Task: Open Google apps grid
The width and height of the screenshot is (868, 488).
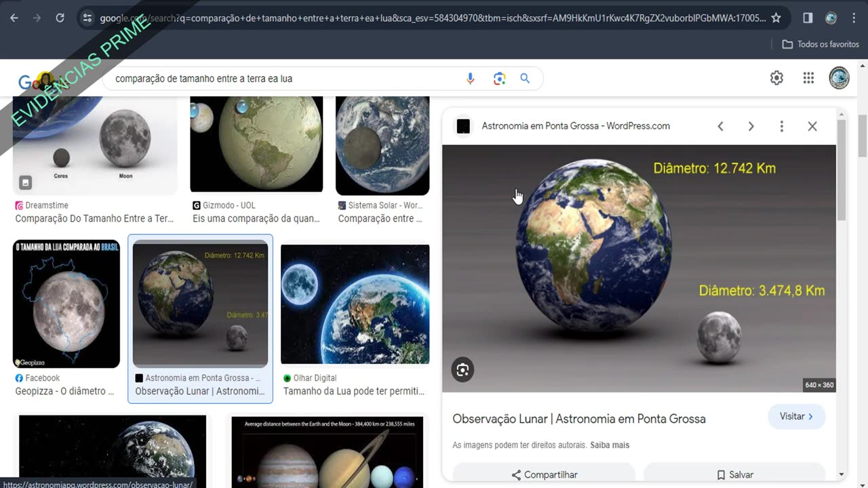Action: click(808, 78)
